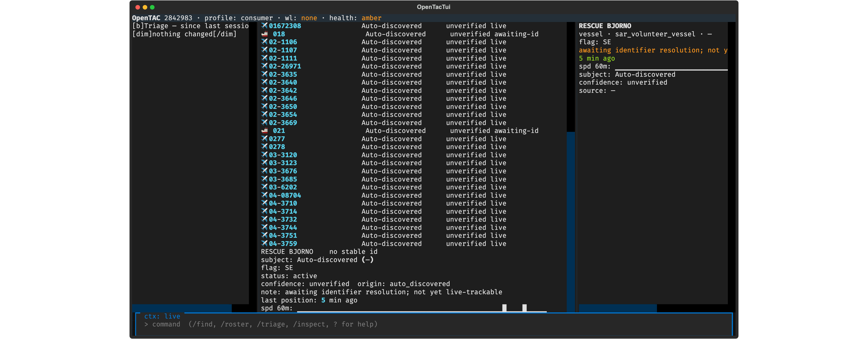Select roster entry 04-3751

(x=383, y=236)
